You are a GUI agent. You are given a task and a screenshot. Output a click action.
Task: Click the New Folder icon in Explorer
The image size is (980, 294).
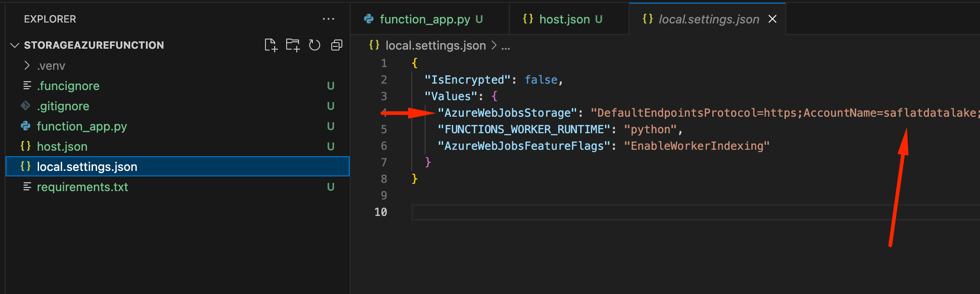[293, 45]
